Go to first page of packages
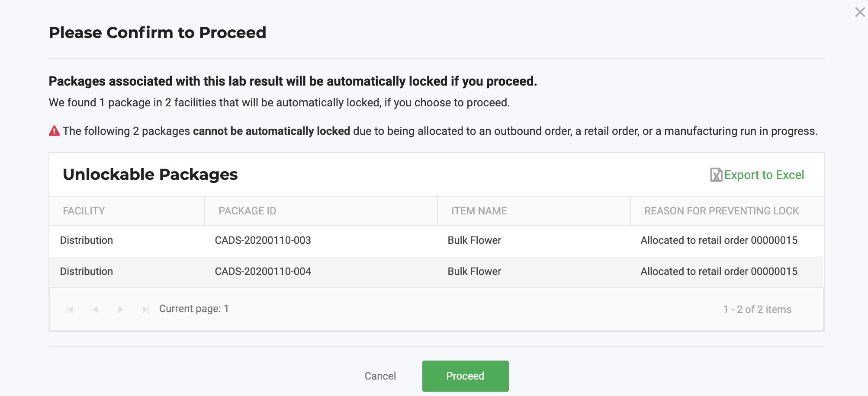 (x=69, y=310)
